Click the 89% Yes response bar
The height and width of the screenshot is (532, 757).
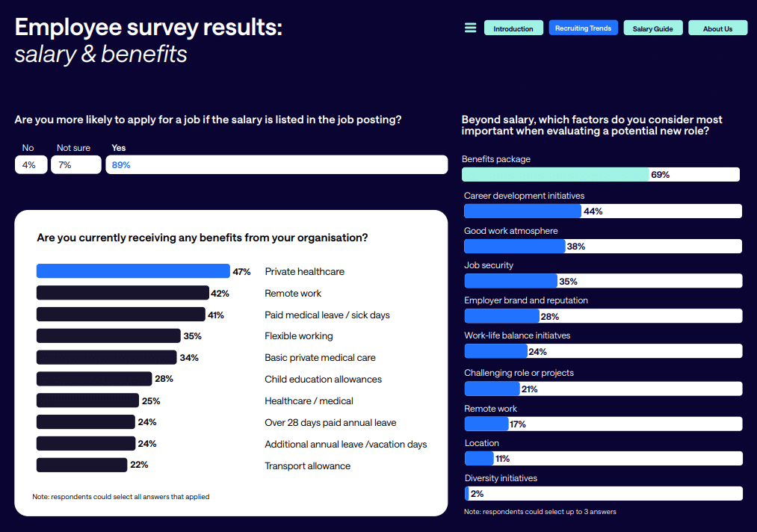(x=277, y=164)
